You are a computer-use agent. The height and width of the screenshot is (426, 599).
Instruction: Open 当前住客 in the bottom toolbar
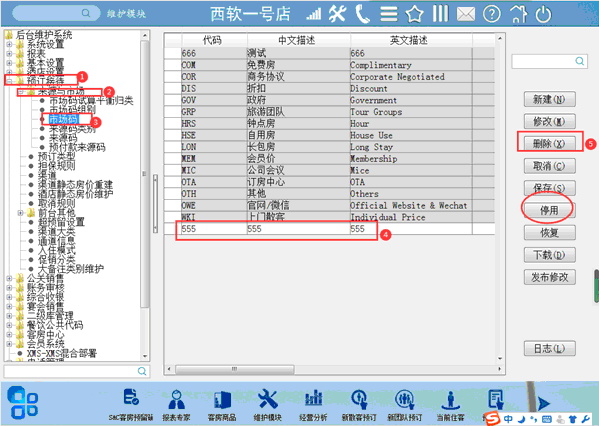(451, 405)
